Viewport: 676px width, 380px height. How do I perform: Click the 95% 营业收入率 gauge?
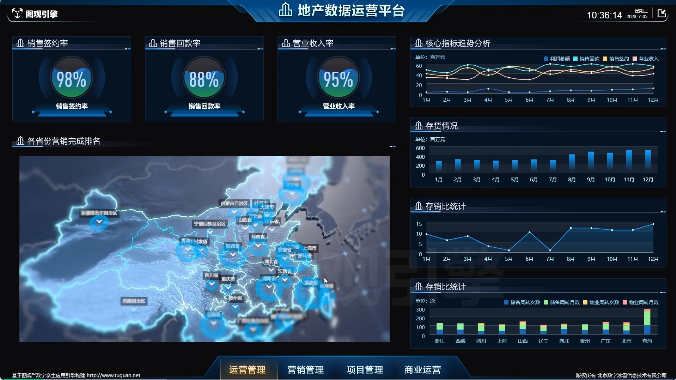(x=338, y=79)
